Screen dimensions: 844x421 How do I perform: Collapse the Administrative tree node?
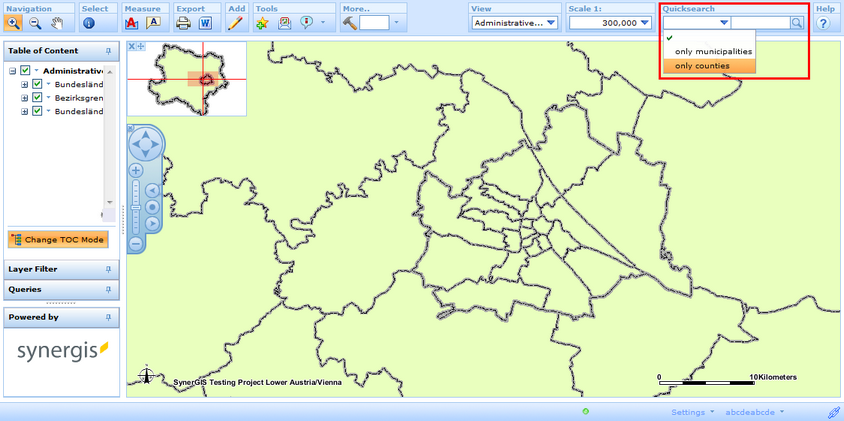point(12,71)
